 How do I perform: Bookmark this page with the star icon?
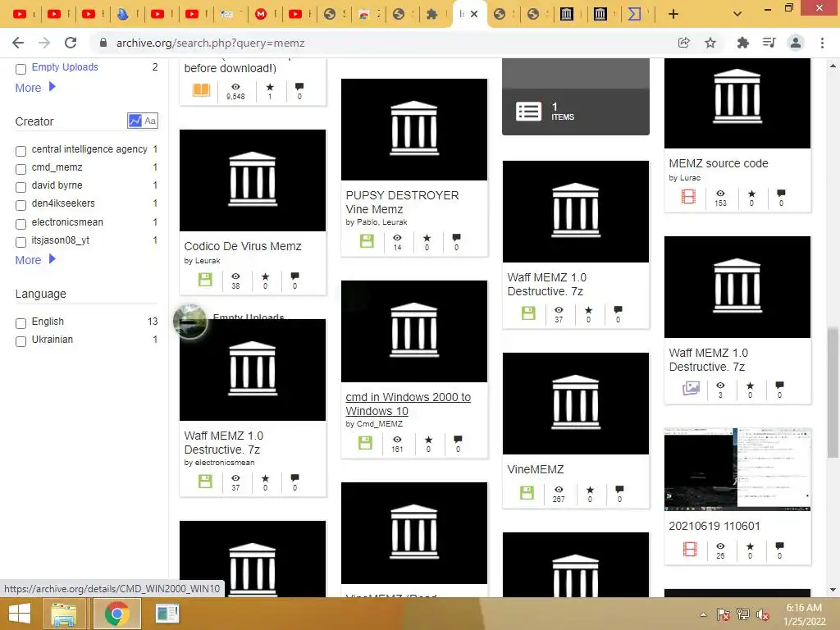[710, 43]
